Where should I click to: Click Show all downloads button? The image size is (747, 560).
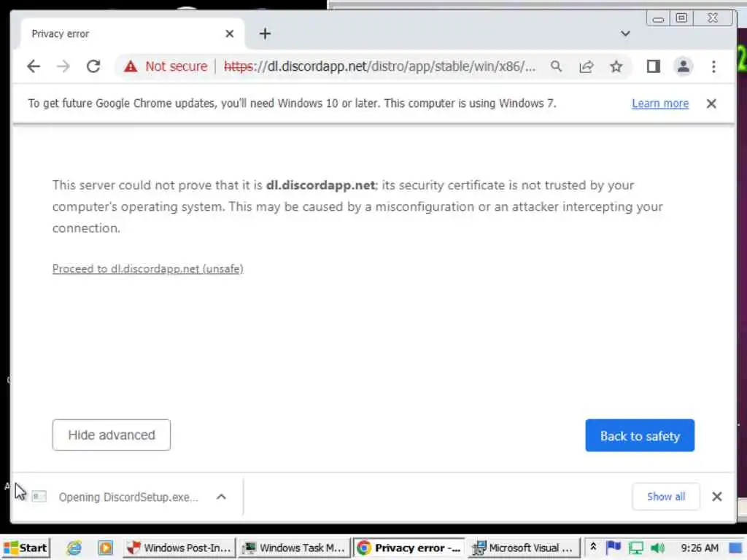point(665,497)
